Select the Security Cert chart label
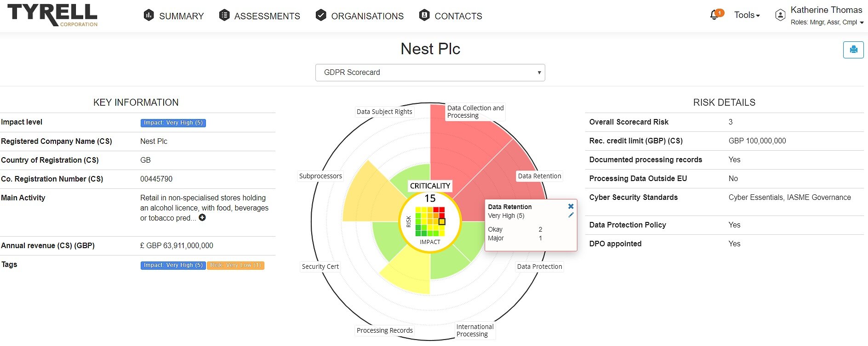This screenshot has height=346, width=868. [320, 267]
